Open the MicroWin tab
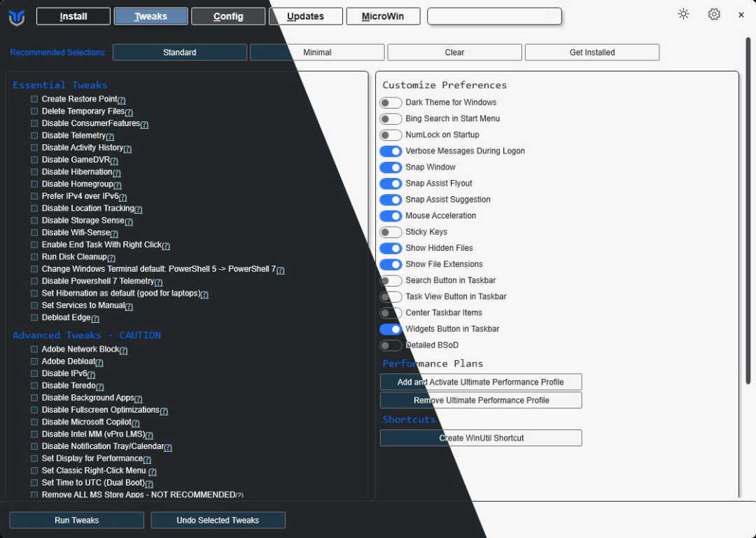Screen dimensions: 756x538 coord(383,16)
